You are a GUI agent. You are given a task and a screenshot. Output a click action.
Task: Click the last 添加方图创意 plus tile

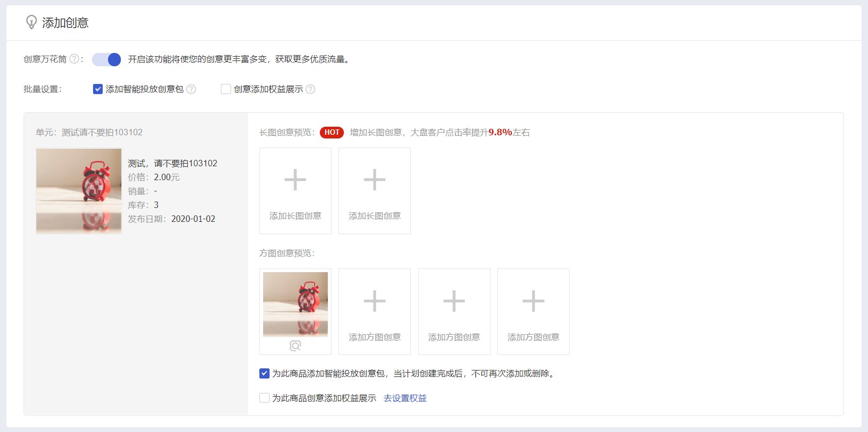[x=533, y=312]
